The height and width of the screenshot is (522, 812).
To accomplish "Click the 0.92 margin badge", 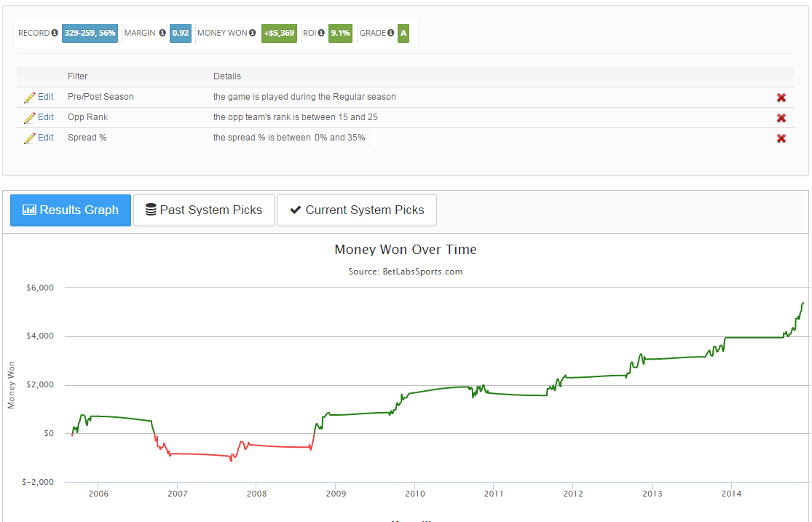I will (181, 33).
